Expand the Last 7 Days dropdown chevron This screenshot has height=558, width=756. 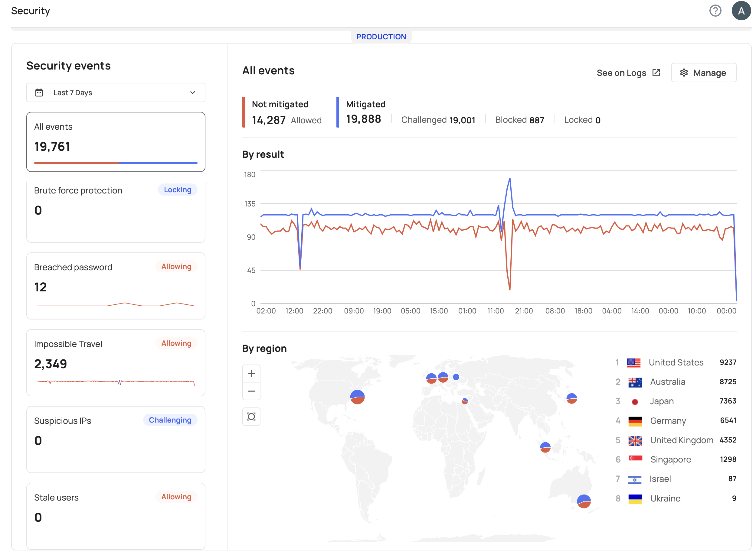(x=193, y=92)
